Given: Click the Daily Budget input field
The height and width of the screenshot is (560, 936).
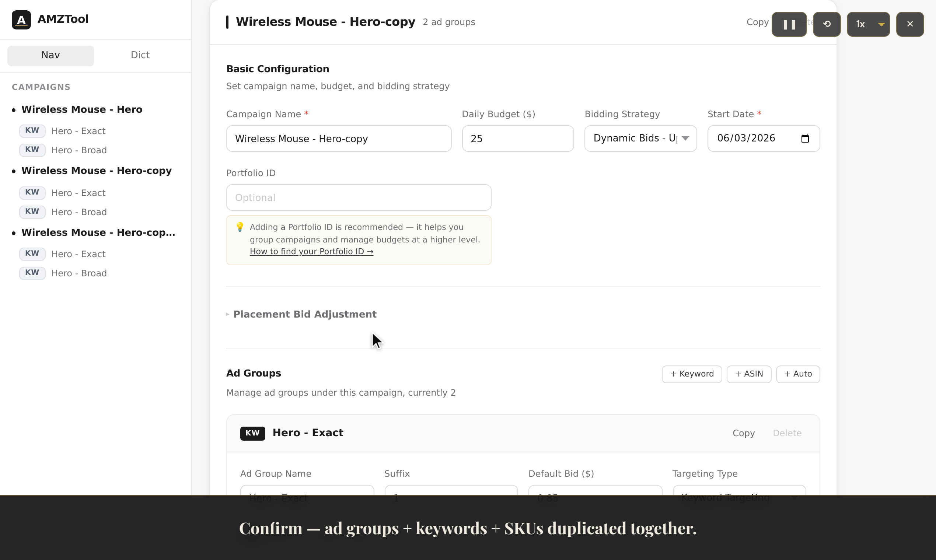Looking at the screenshot, I should pyautogui.click(x=517, y=139).
